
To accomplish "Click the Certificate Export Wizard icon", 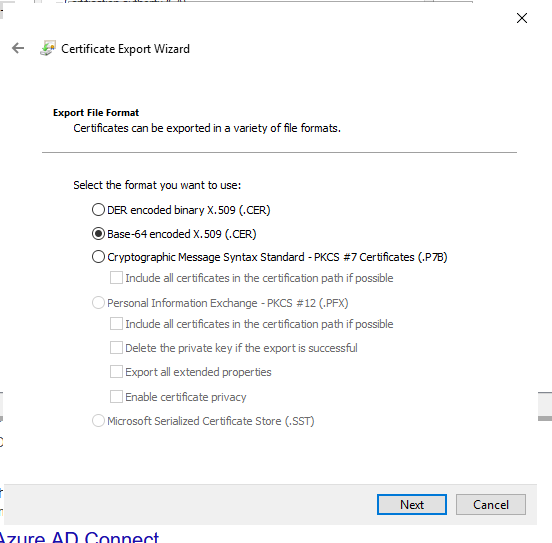I will pos(48,48).
